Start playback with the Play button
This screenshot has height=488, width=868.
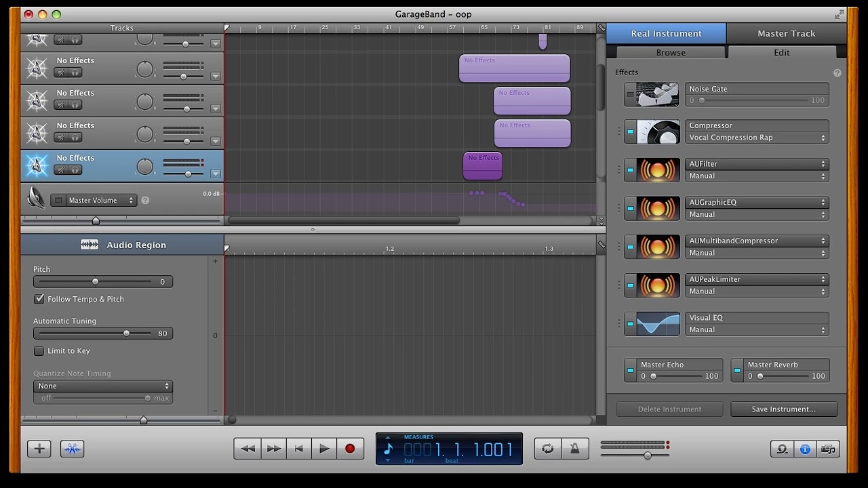tap(324, 449)
